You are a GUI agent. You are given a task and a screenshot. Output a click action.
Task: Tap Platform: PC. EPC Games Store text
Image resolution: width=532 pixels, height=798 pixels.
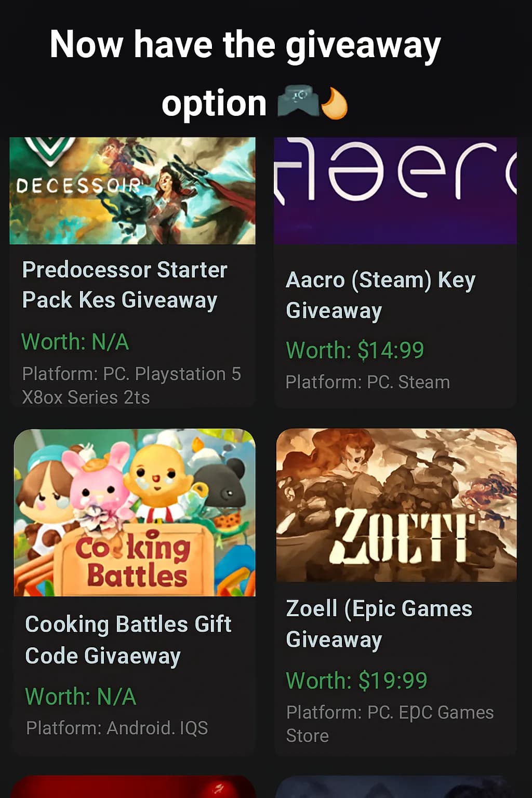(390, 724)
